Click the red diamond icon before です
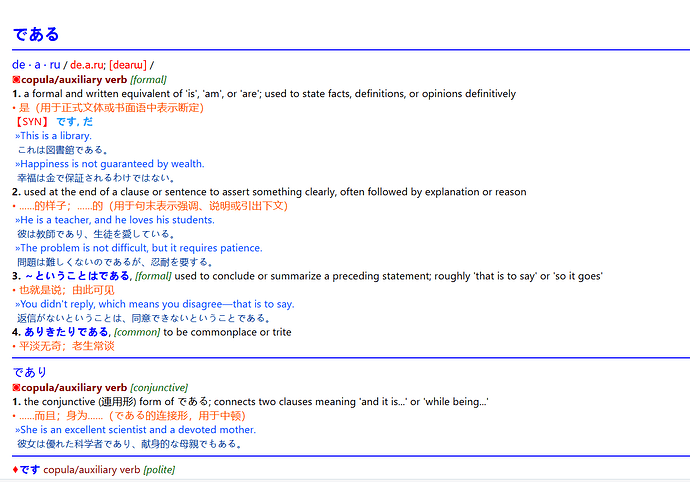690x482 pixels. [15, 470]
